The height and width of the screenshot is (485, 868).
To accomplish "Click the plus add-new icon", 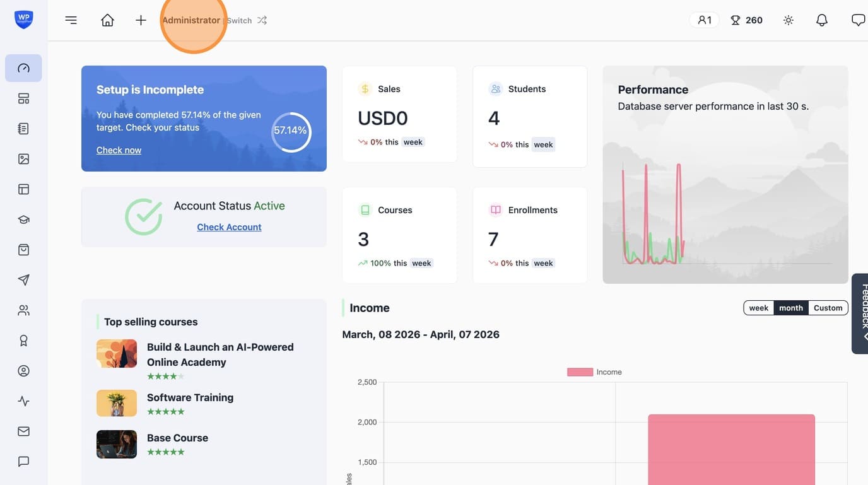I will (141, 20).
